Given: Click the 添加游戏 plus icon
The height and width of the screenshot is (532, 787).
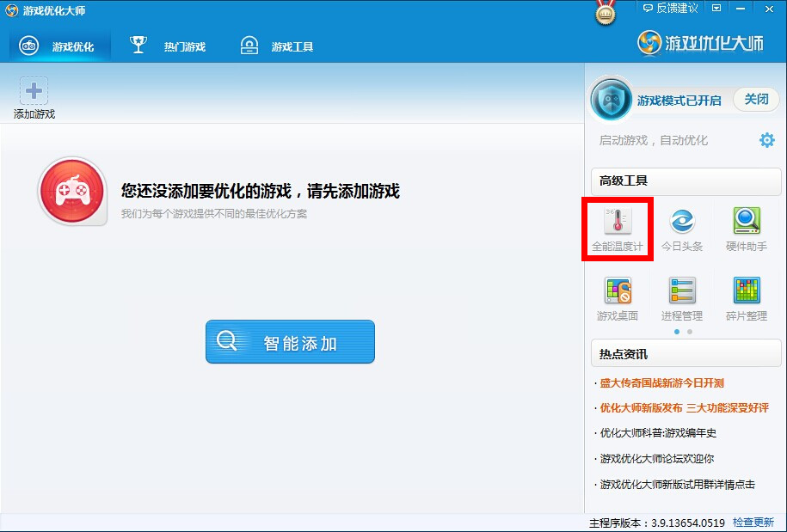Looking at the screenshot, I should coord(34,91).
